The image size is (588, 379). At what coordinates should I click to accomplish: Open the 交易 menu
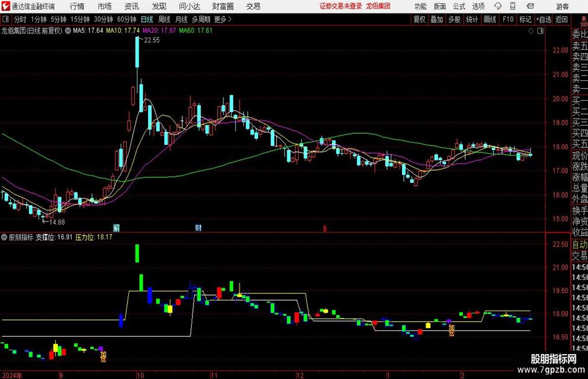pyautogui.click(x=253, y=6)
